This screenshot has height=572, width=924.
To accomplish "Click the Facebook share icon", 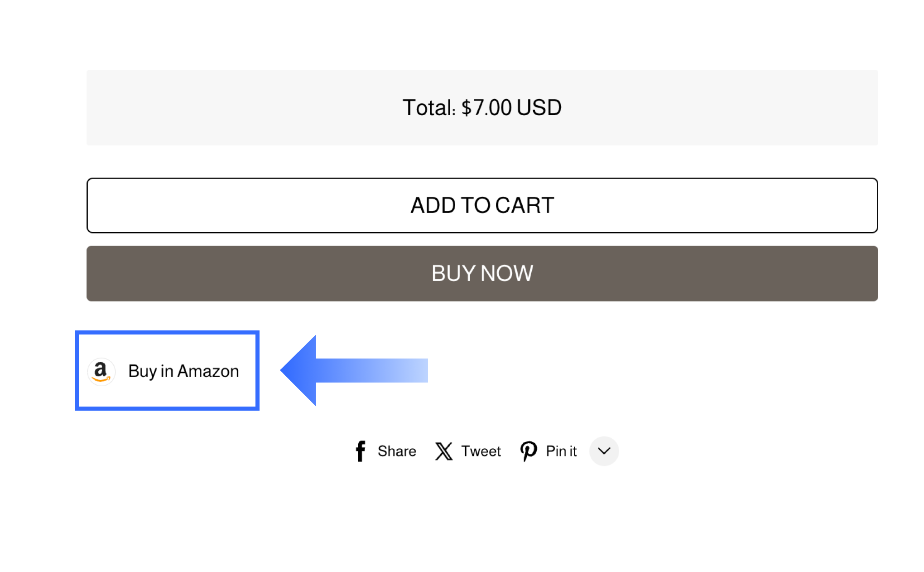I will (x=361, y=451).
